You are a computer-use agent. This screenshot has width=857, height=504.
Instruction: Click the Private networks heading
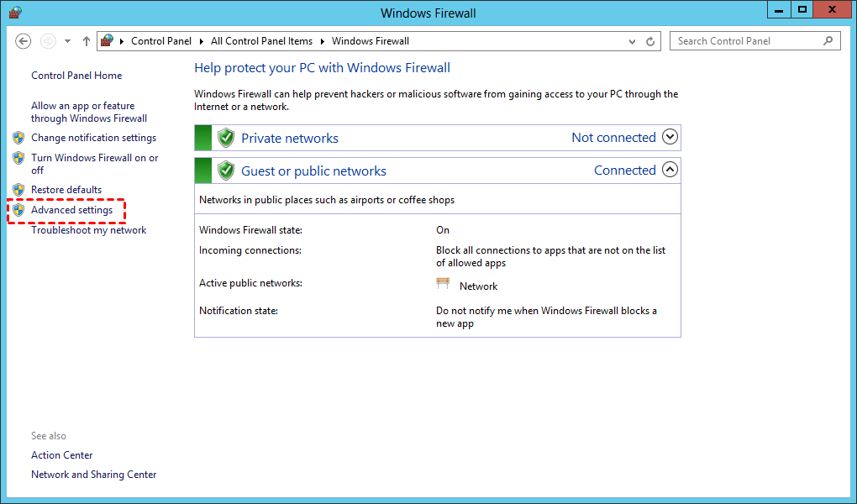coord(290,139)
